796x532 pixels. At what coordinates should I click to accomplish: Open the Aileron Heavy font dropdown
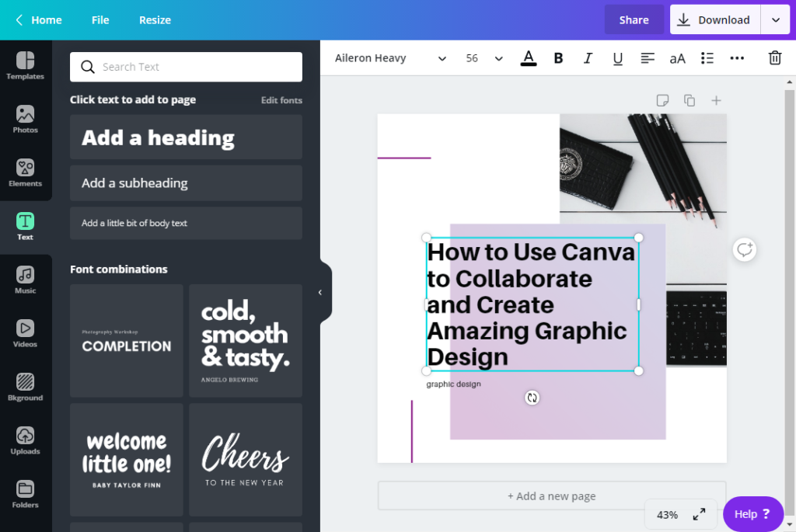pos(389,57)
